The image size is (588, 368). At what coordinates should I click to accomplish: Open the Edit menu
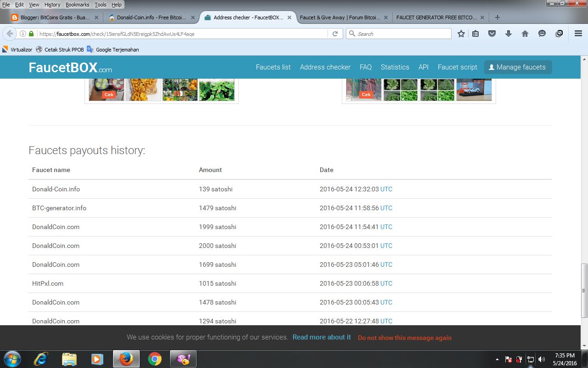tap(19, 5)
